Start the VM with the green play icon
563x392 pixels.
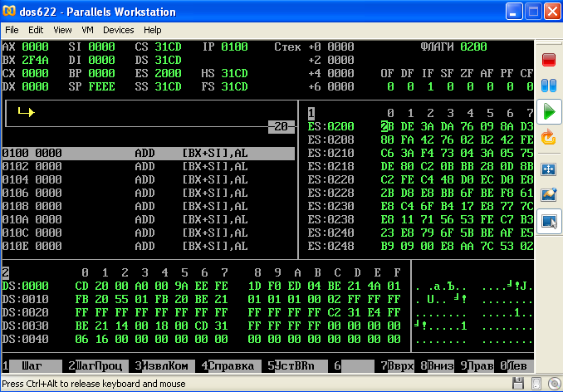point(549,111)
